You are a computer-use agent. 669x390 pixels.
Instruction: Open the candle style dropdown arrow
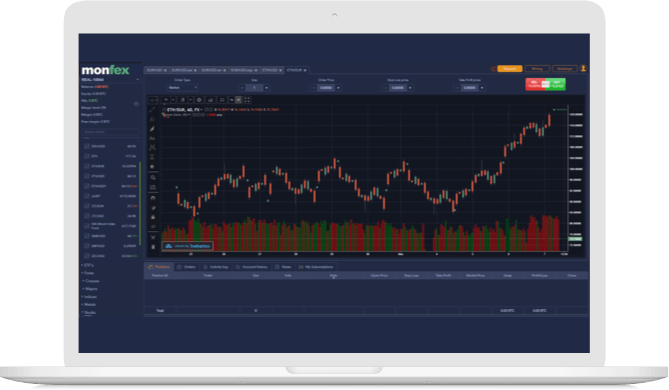tap(190, 100)
